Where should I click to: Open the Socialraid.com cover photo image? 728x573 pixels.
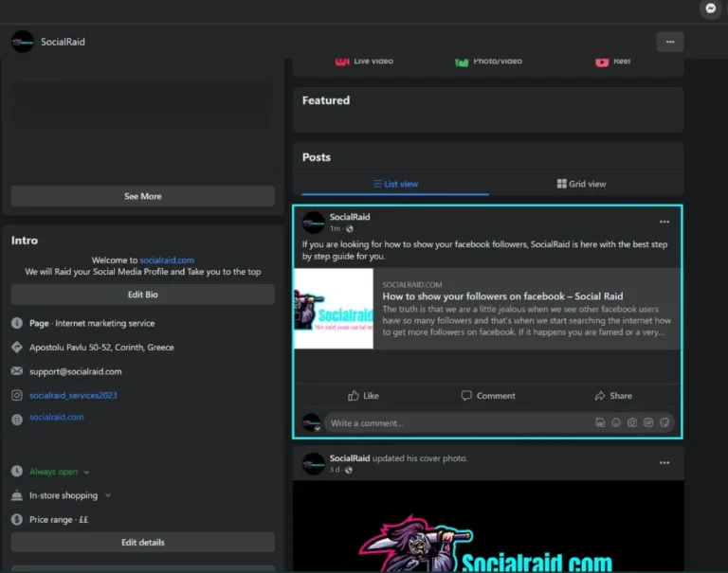[488, 527]
